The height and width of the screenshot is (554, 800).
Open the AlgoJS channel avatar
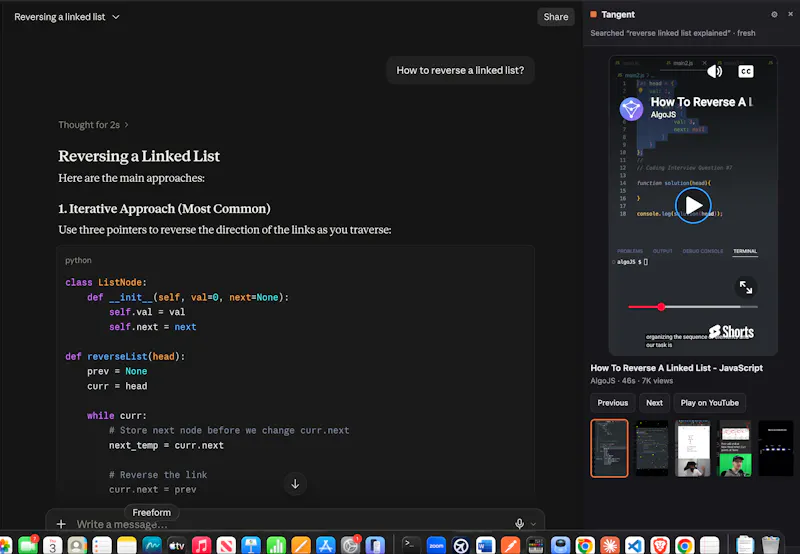tap(631, 109)
